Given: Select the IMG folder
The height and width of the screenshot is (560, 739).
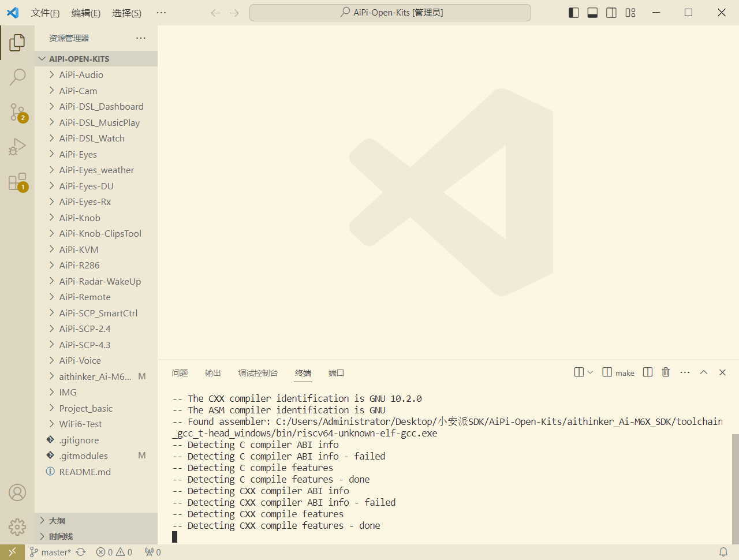Looking at the screenshot, I should coord(96,392).
